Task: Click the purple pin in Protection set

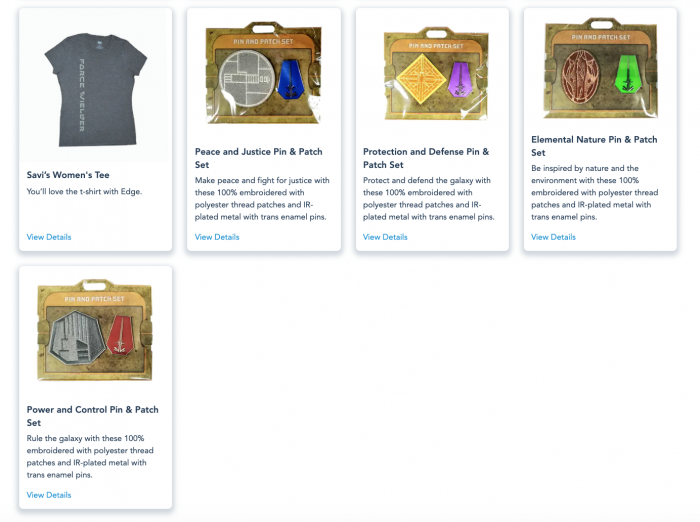Action: click(459, 79)
